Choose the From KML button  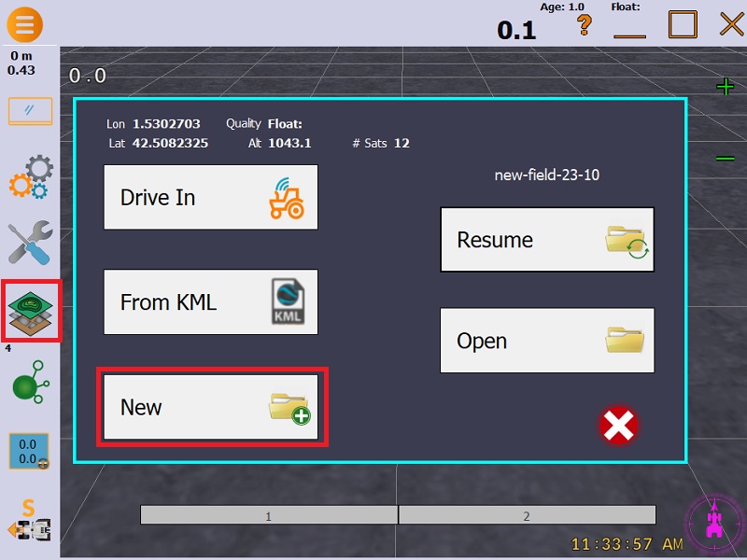(x=211, y=302)
